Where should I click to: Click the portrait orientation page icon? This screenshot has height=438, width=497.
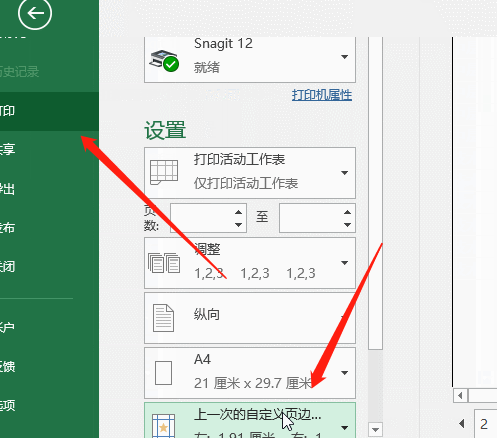163,318
